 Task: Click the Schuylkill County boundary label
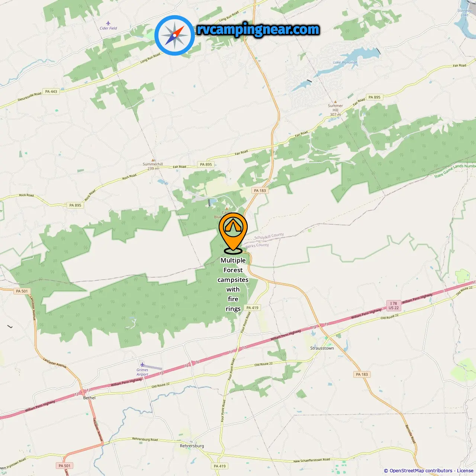[x=269, y=236]
